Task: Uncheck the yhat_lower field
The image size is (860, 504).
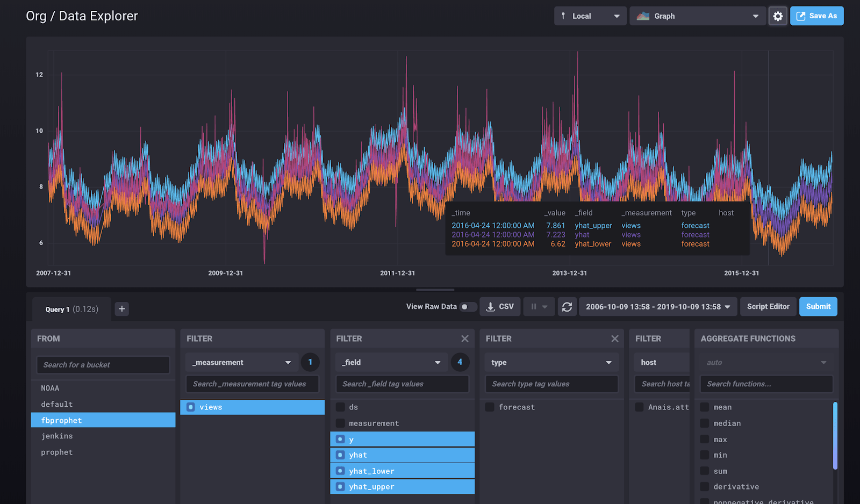Action: pos(340,471)
